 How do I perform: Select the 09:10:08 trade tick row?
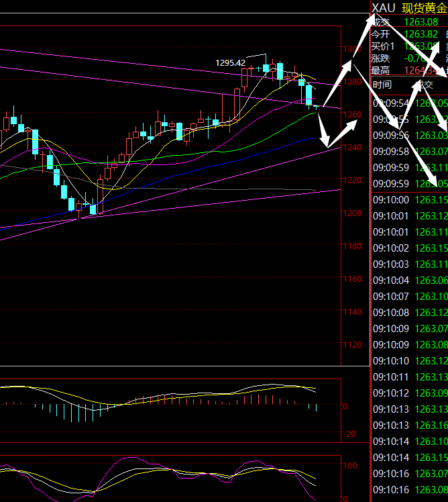pos(409,313)
